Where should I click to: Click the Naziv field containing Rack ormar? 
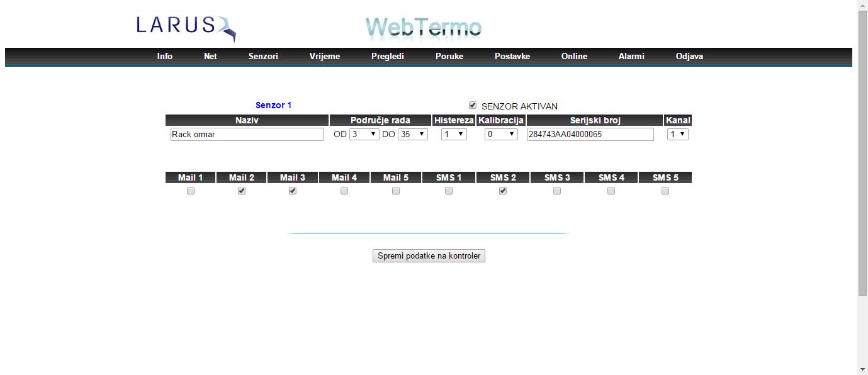[x=247, y=134]
